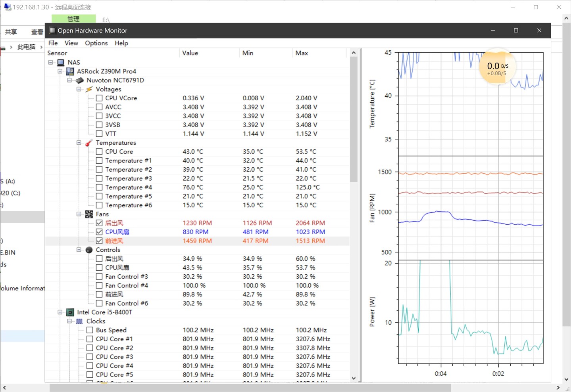Collapse the Fans tree node
The width and height of the screenshot is (571, 392).
79,214
